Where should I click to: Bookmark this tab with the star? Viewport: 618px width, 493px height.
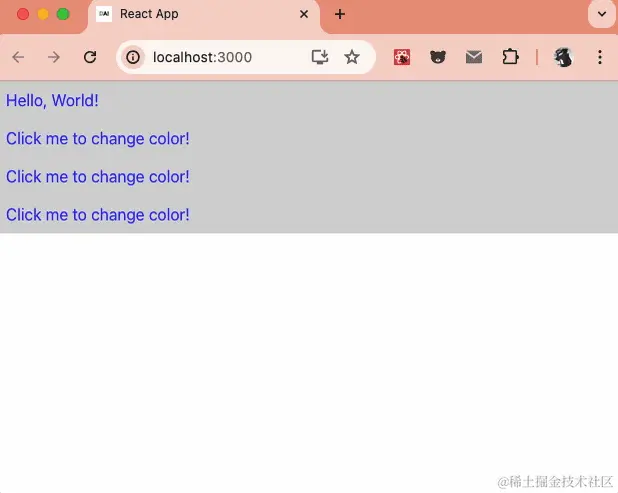352,57
